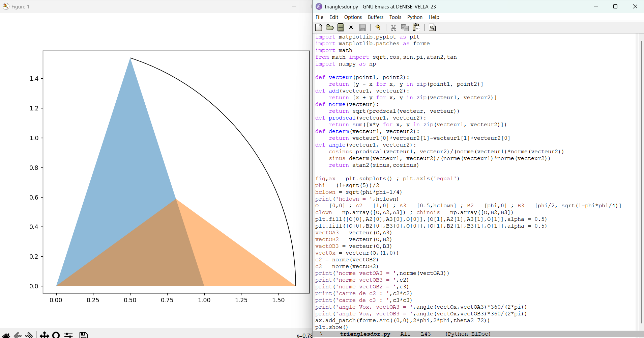The height and width of the screenshot is (338, 644).
Task: Save the figure with the floppy icon
Action: pyautogui.click(x=83, y=335)
